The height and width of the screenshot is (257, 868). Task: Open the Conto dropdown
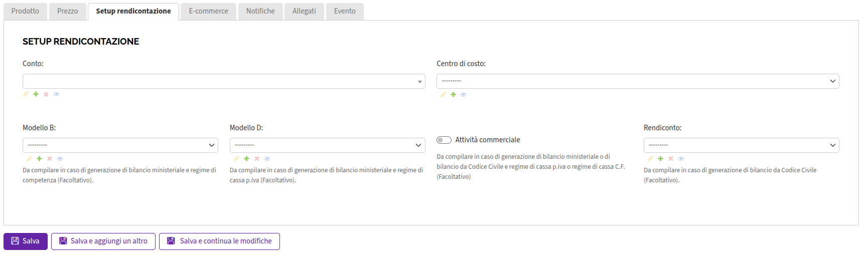point(224,81)
